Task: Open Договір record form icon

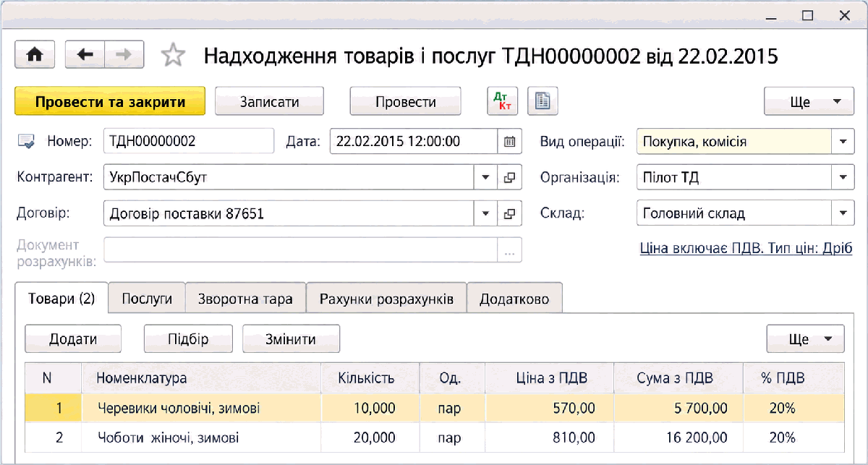Action: (509, 213)
